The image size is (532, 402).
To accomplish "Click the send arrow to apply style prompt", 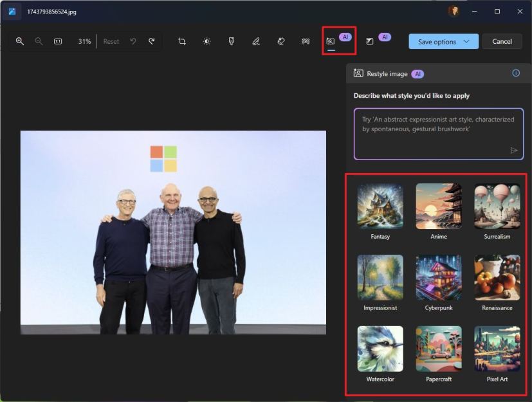I will click(514, 150).
